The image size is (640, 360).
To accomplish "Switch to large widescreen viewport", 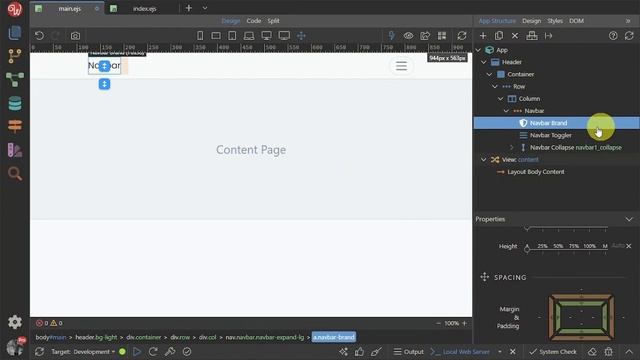I will pyautogui.click(x=284, y=36).
